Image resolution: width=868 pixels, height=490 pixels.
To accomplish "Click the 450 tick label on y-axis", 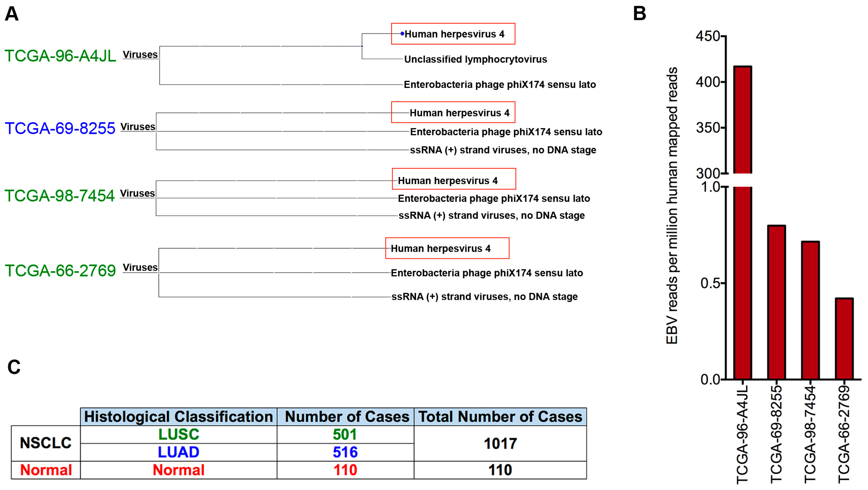I will (x=708, y=36).
